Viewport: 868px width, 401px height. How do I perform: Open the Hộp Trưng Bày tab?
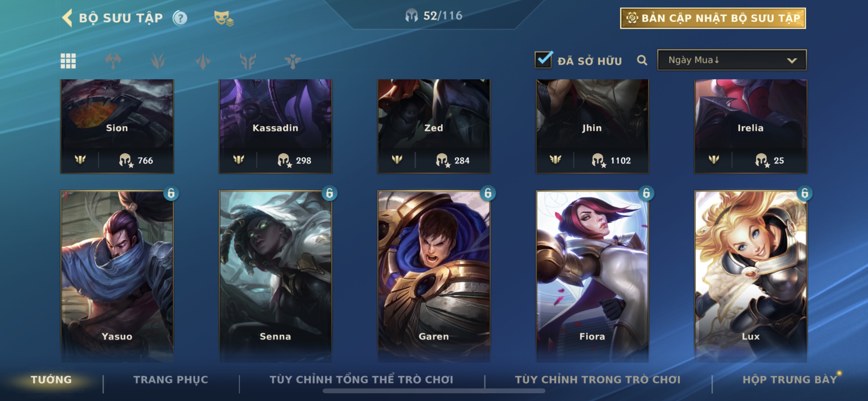(790, 379)
